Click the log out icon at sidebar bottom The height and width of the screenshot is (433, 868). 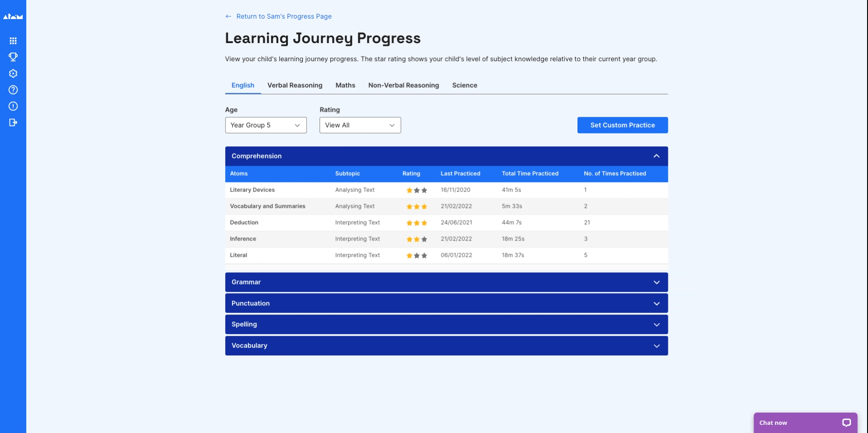click(13, 123)
